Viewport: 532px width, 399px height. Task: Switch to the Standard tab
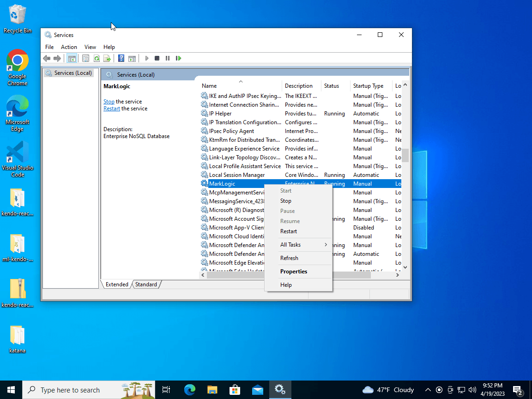[146, 284]
